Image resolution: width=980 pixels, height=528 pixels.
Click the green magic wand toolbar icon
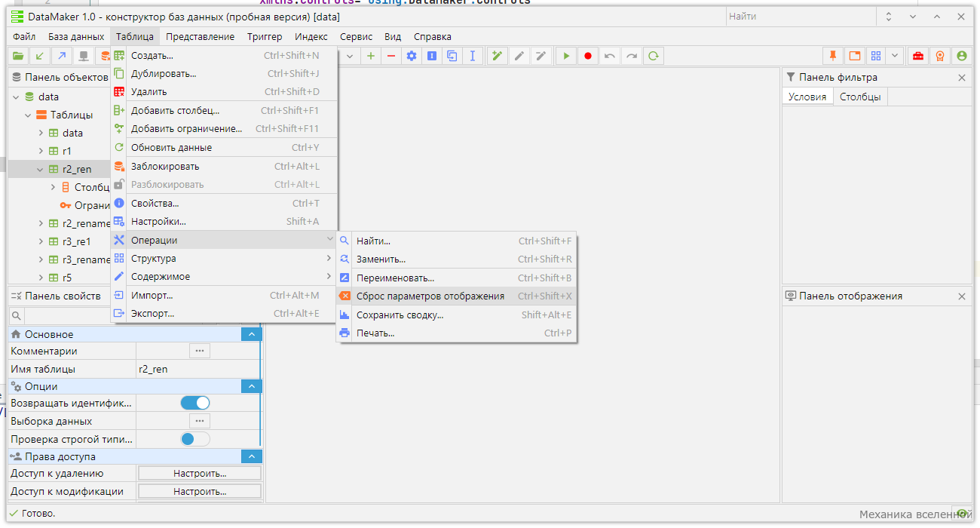[498, 56]
